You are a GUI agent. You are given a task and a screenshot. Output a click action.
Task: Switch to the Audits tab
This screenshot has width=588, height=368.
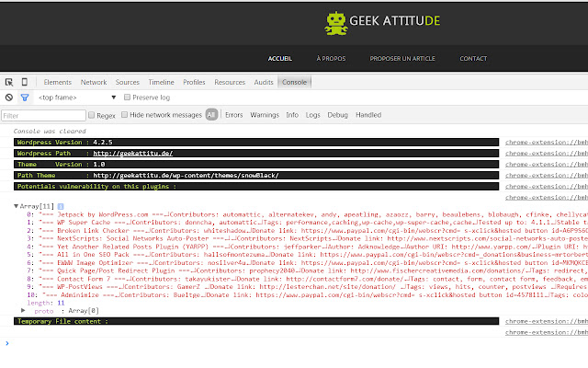pos(264,82)
